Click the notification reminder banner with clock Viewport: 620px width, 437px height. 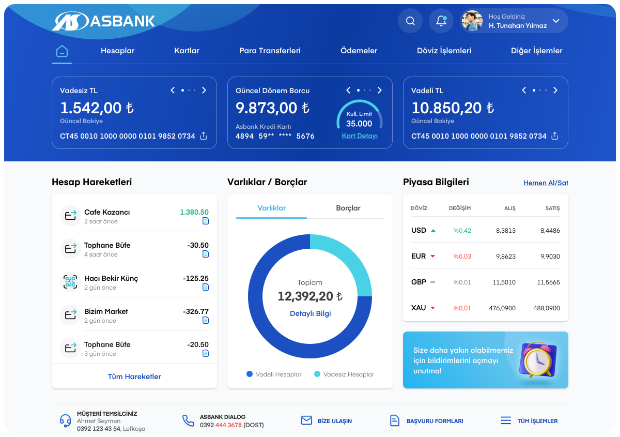(485, 359)
